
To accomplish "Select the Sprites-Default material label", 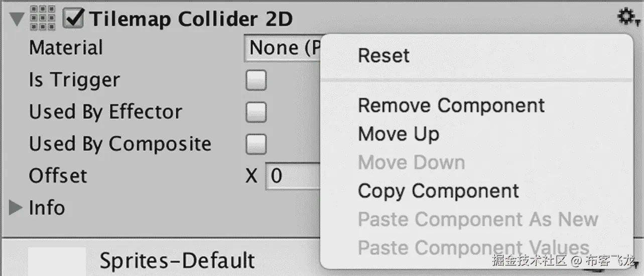I will (177, 261).
